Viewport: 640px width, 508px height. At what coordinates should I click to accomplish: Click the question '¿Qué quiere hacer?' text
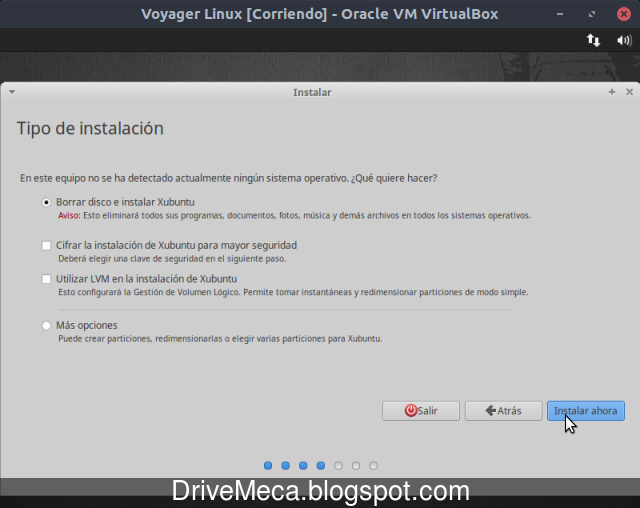(x=394, y=178)
